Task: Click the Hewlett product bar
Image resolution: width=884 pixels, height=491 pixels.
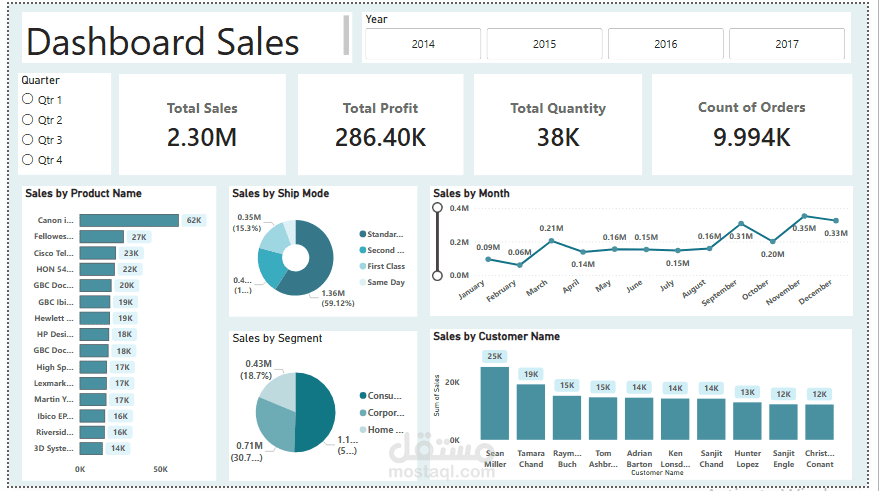Action: click(x=95, y=319)
